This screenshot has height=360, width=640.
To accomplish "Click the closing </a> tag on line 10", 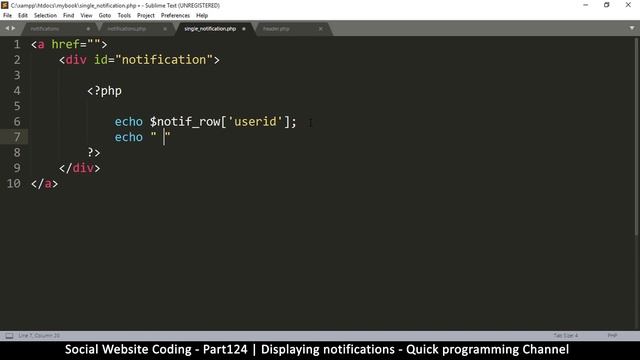I will [44, 184].
